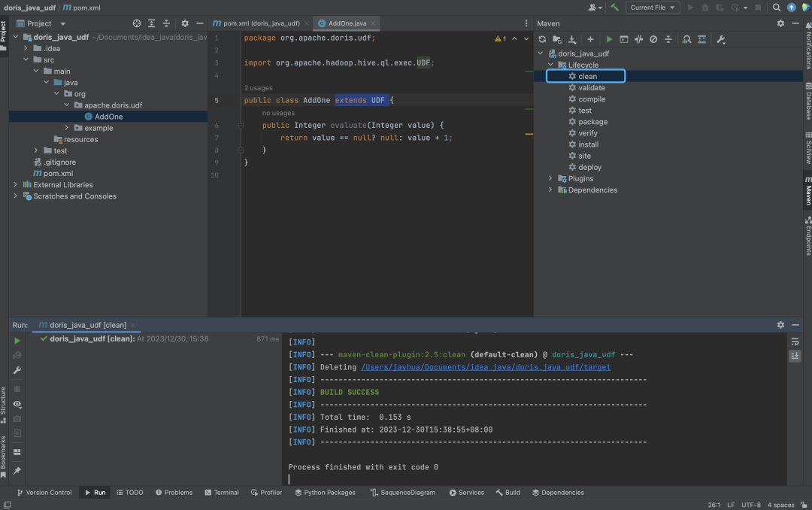Click the Download Sources icon in Maven panel

pos(572,39)
